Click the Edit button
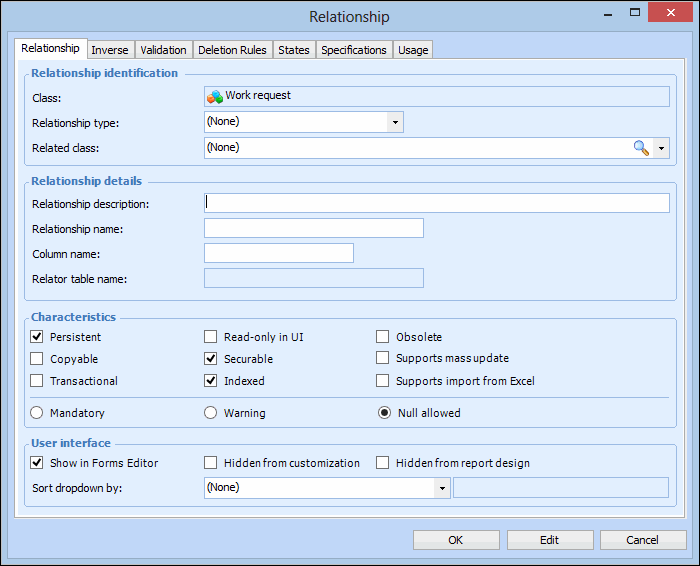The image size is (700, 566). coord(549,540)
